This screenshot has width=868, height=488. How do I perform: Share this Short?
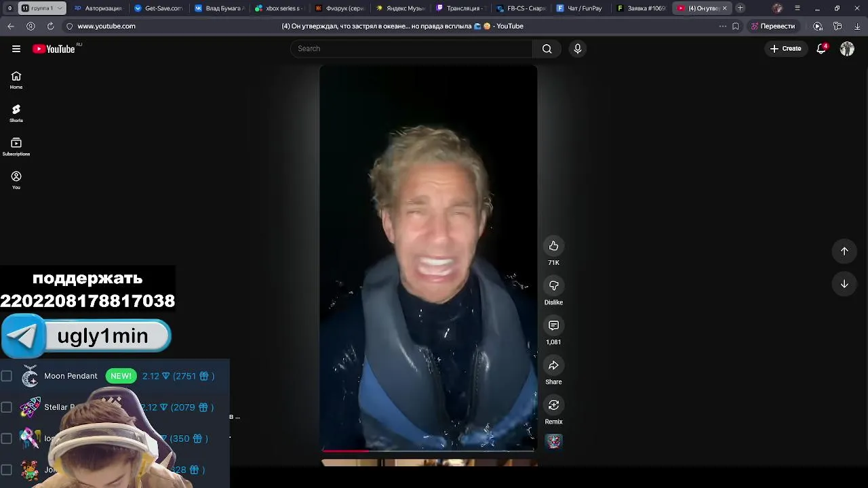click(x=553, y=366)
